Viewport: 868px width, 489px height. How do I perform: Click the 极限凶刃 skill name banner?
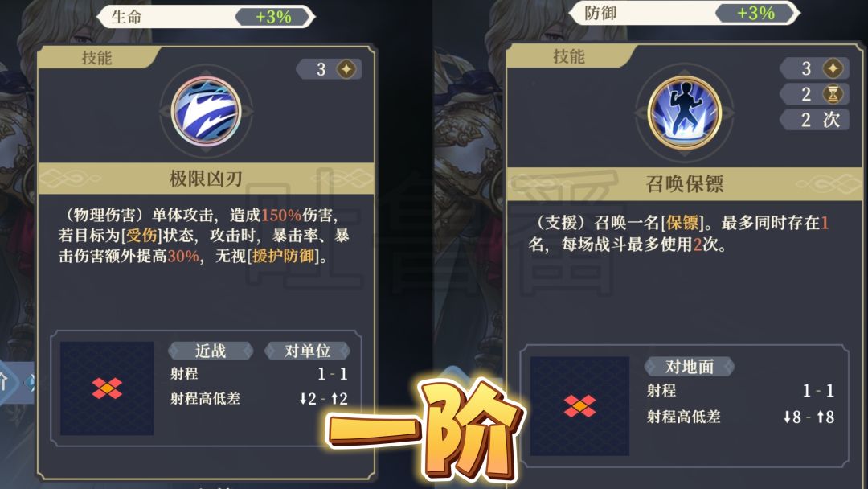[206, 179]
